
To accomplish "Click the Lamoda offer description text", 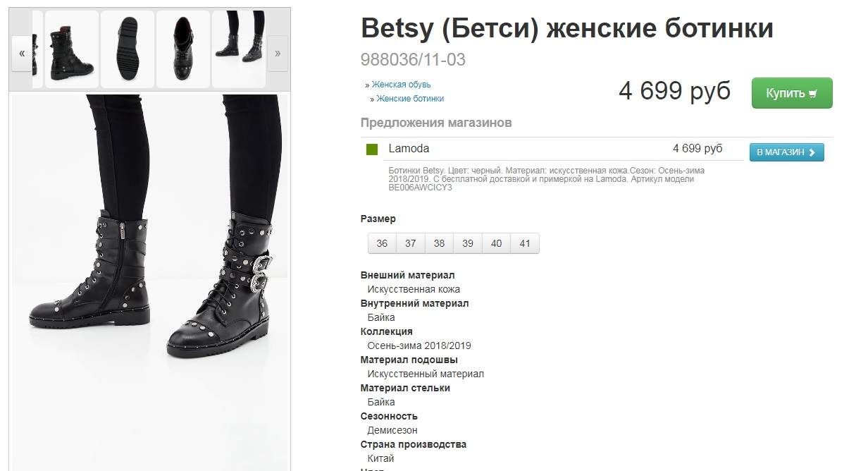I will tap(547, 179).
